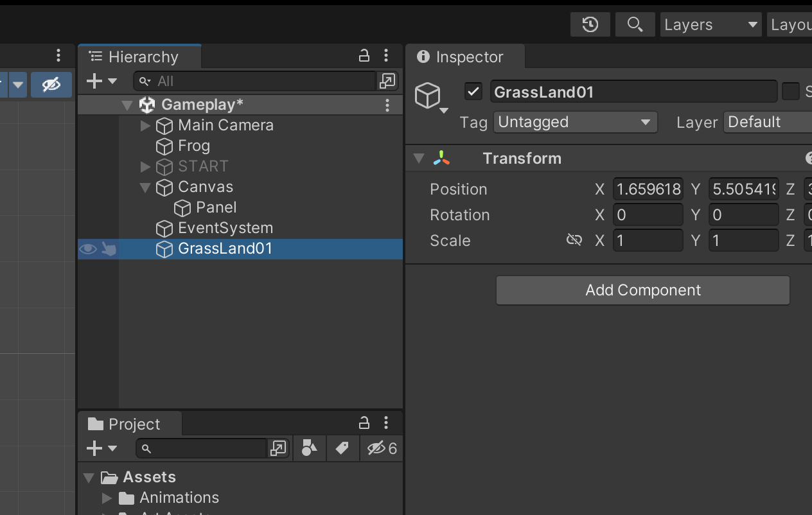The image size is (812, 515).
Task: Open Project search in new window icon
Action: [278, 448]
